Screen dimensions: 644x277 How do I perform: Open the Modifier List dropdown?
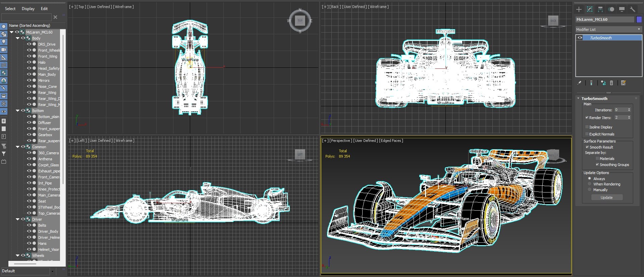point(608,30)
